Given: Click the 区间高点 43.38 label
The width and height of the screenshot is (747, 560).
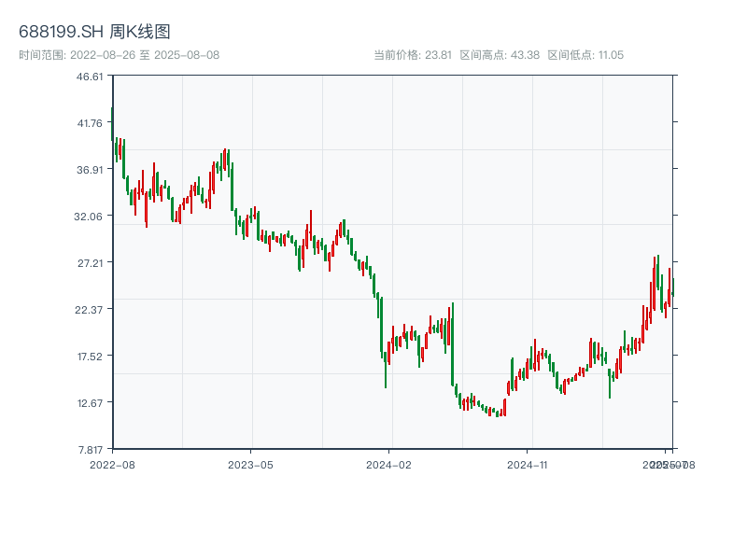Looking at the screenshot, I should 500,55.
